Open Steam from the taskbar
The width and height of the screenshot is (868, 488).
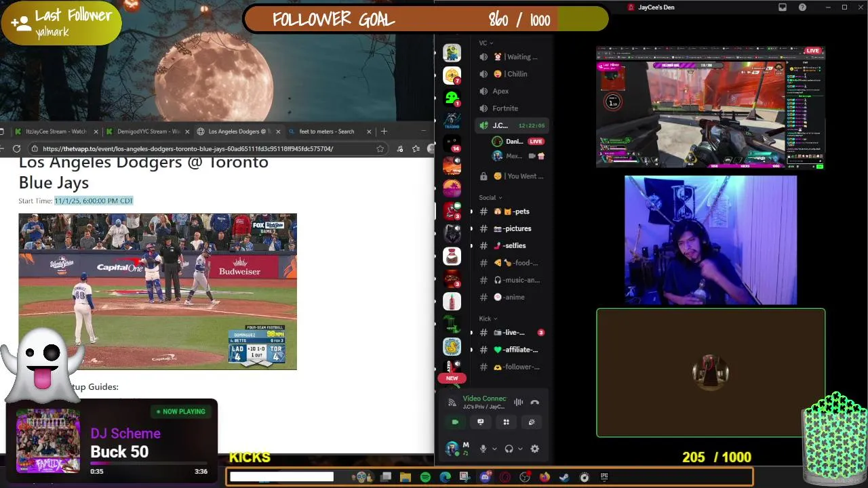(x=564, y=477)
